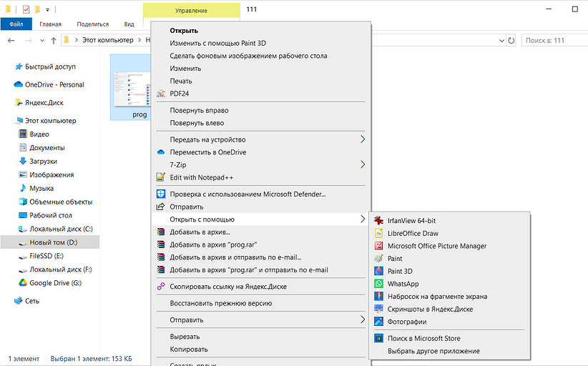The width and height of the screenshot is (588, 366).
Task: Open the "Файл" menu button
Action: (16, 24)
